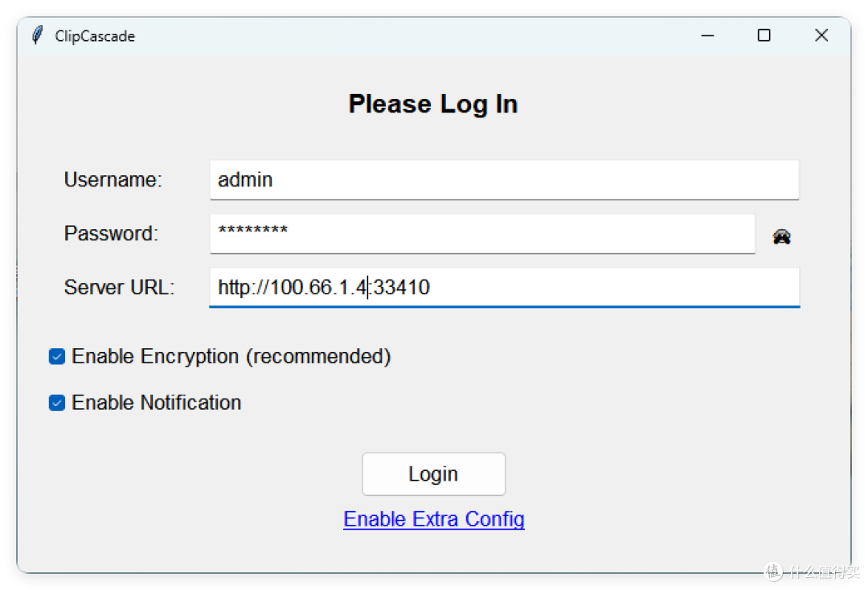The image size is (868, 590).
Task: Click the Login button
Action: [x=433, y=473]
